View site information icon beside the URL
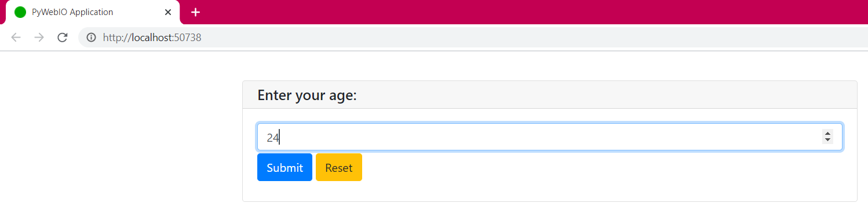The image size is (868, 210). point(91,38)
